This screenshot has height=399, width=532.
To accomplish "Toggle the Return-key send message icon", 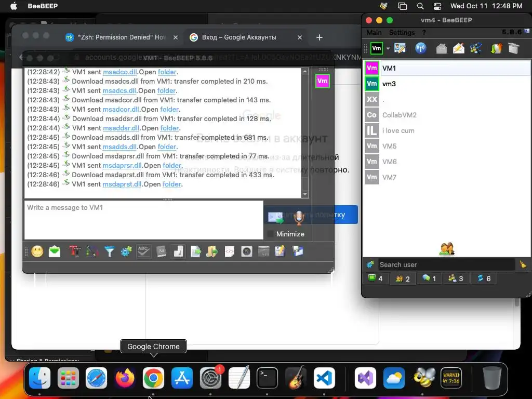I will click(x=178, y=251).
